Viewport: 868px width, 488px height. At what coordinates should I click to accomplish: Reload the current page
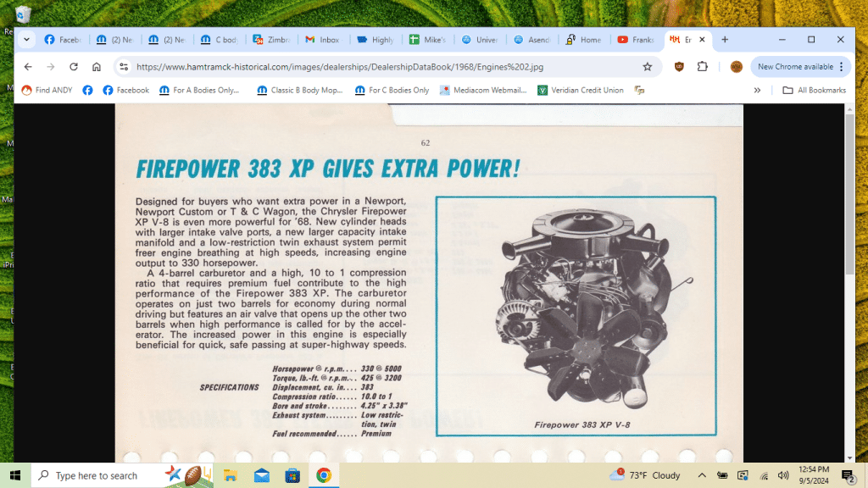tap(74, 67)
